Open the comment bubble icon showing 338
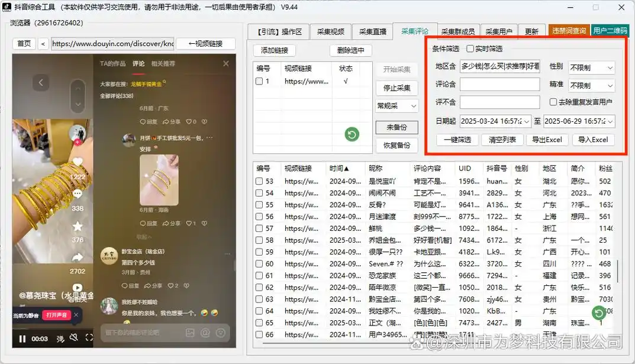 (78, 192)
